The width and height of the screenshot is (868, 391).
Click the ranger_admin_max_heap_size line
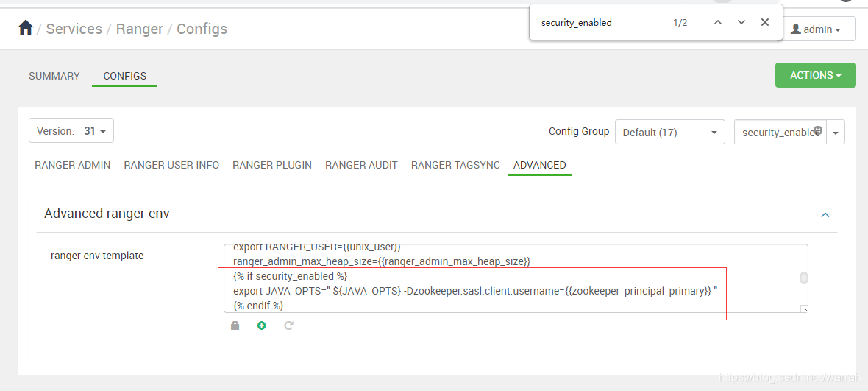click(382, 261)
